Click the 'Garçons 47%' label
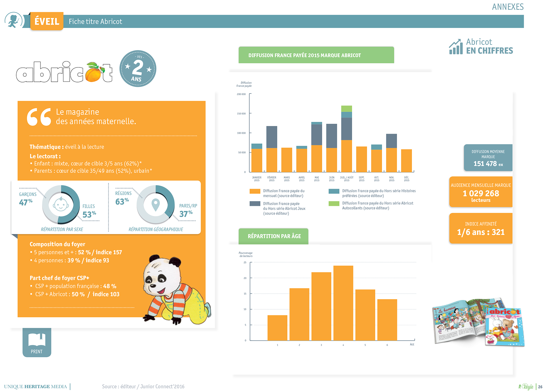This screenshot has height=392, width=546. [x=27, y=199]
